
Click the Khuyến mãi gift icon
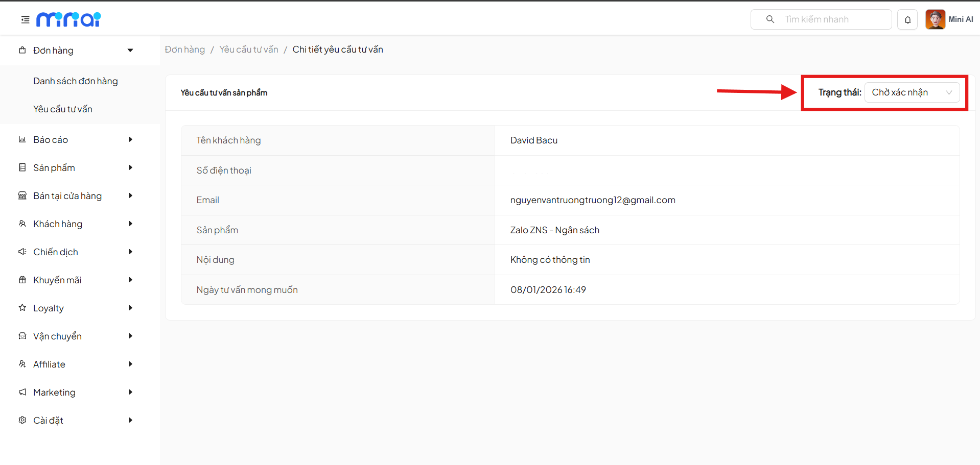[x=22, y=280]
